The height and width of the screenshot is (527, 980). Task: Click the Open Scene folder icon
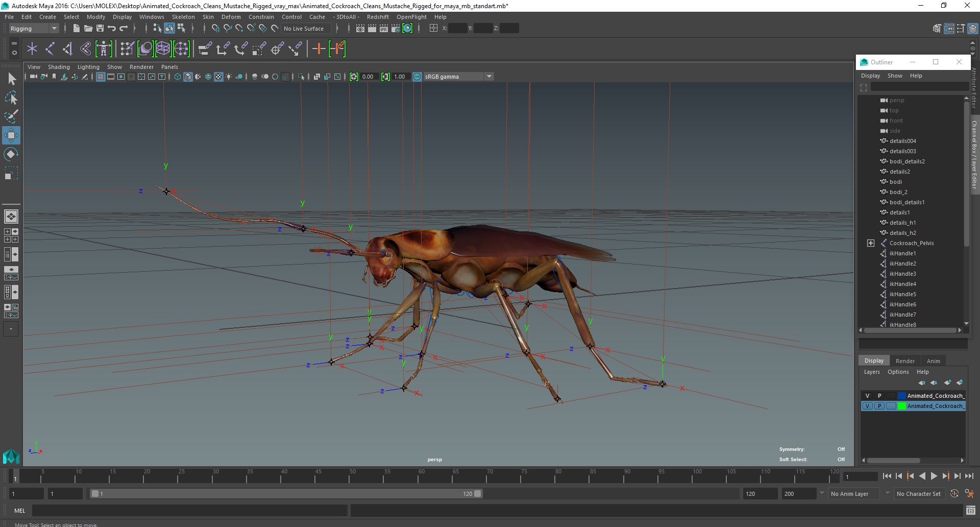[88, 29]
